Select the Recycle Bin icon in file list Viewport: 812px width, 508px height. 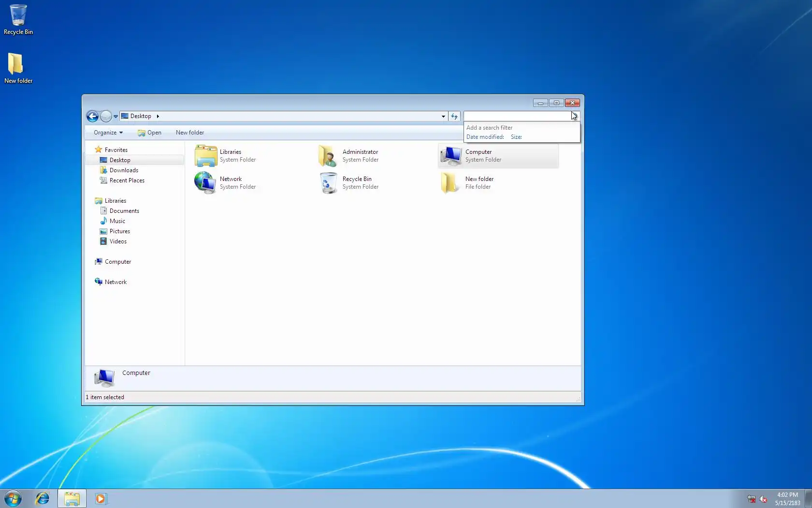pos(329,183)
